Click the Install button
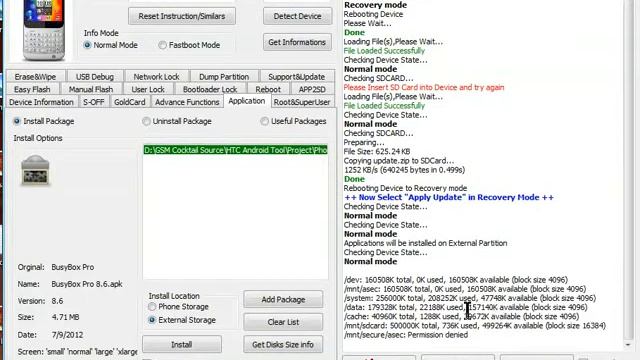 [182, 344]
